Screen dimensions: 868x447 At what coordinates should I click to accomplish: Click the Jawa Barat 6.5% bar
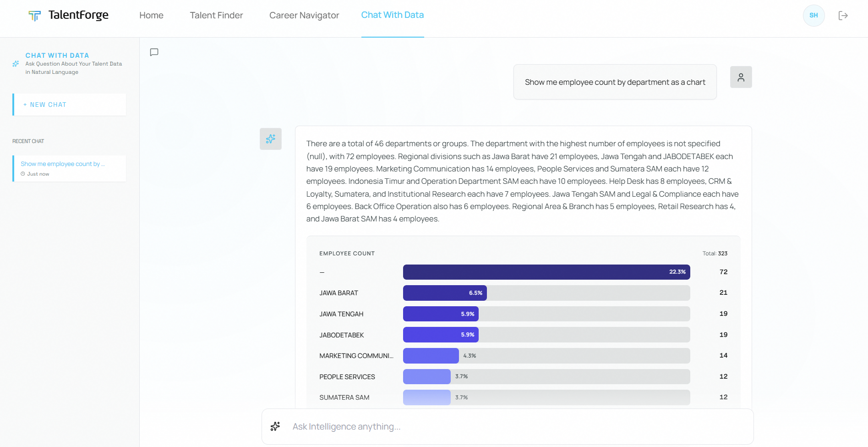point(444,293)
